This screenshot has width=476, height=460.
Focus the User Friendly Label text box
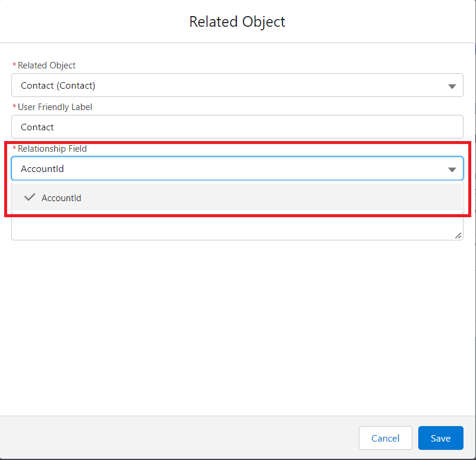point(237,127)
